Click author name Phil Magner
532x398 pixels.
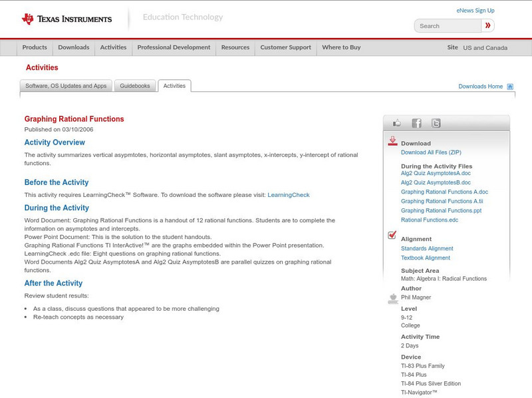pyautogui.click(x=416, y=298)
